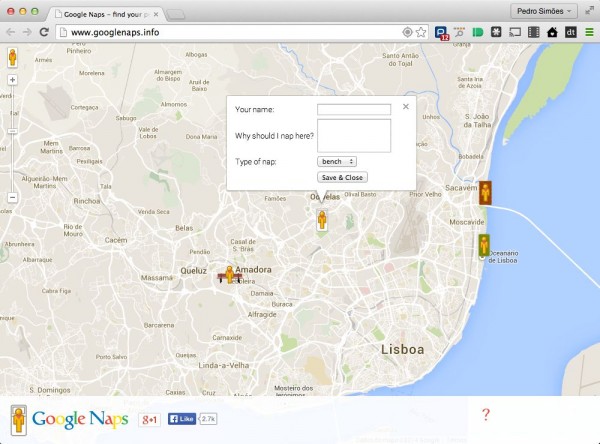Click the address bar URL
The image size is (600, 444).
(115, 33)
